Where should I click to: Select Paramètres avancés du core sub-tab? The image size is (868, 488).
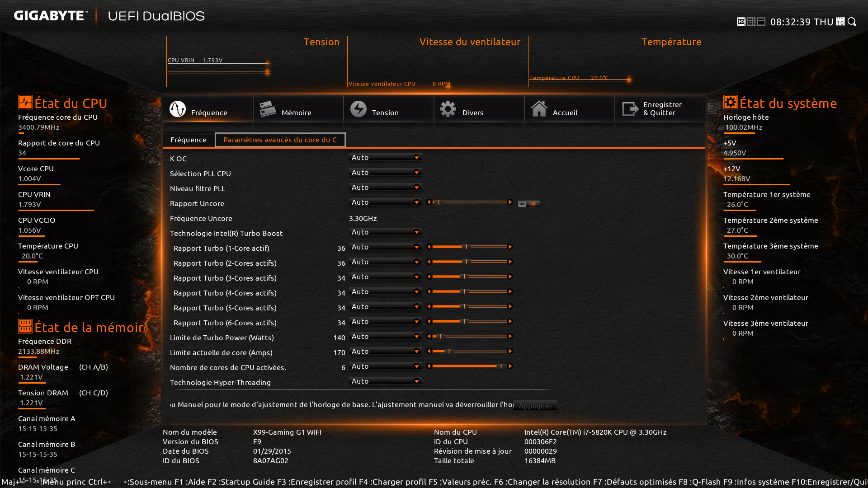[280, 140]
